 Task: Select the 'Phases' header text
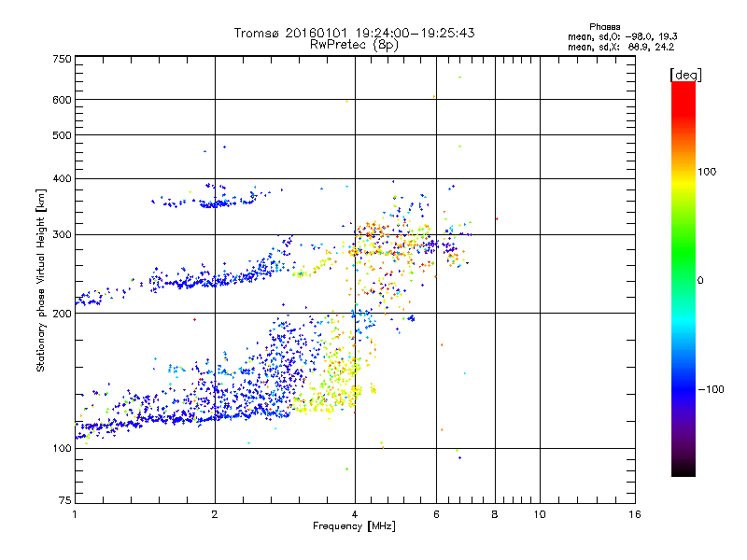604,27
